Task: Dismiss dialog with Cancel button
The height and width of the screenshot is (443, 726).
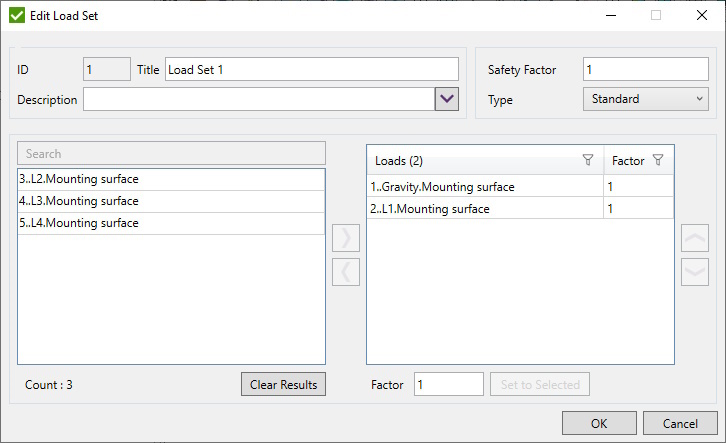Action: [680, 423]
